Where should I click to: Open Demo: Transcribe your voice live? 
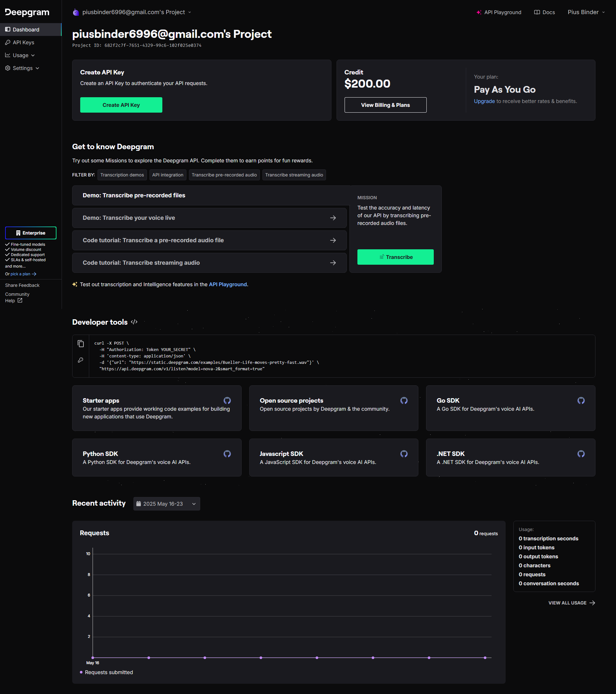(209, 218)
